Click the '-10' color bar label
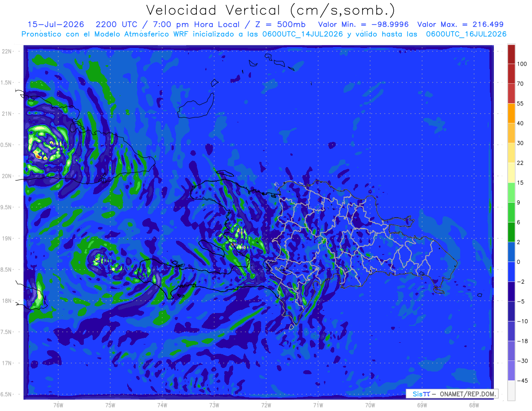Screen dimensions: 532x411 [x=522, y=321]
